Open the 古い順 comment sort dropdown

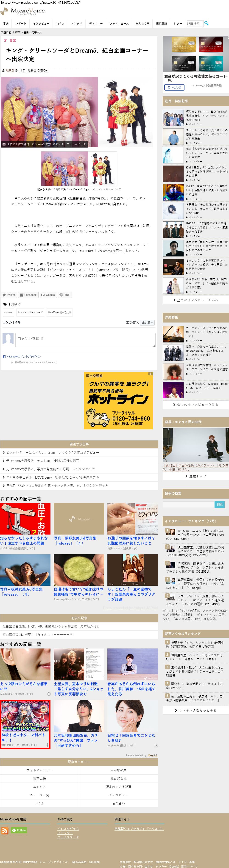(x=147, y=323)
